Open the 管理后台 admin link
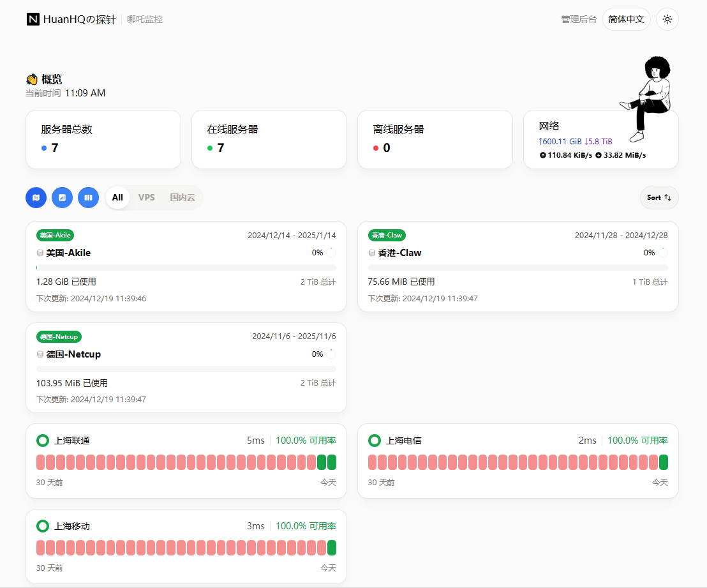This screenshot has width=707, height=588. (579, 19)
